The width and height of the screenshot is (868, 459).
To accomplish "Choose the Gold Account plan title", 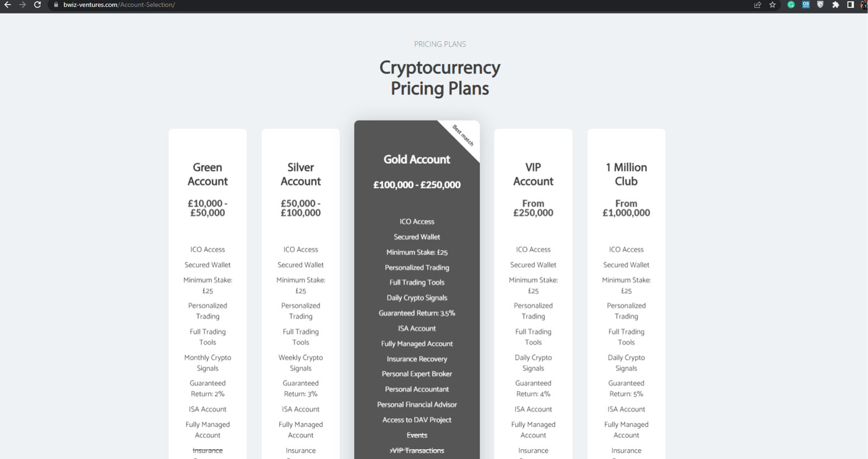I will (x=417, y=160).
